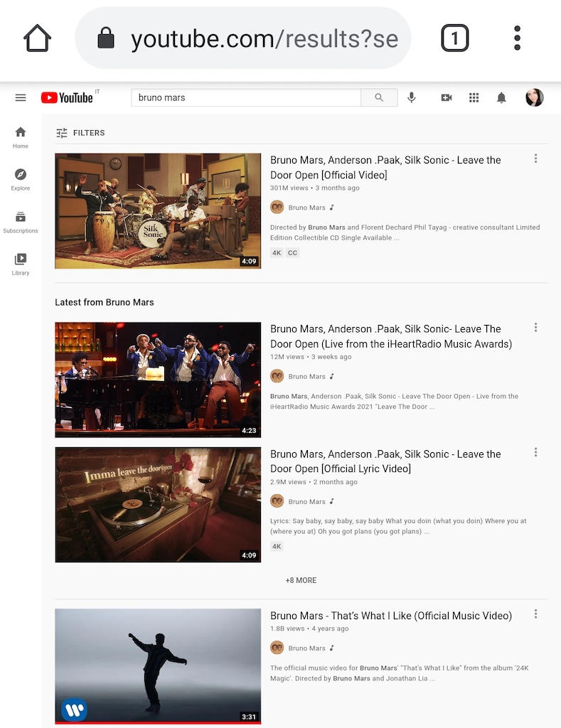Image resolution: width=561 pixels, height=728 pixels.
Task: Click Official Video description starting 'Directed by'
Action: [405, 232]
